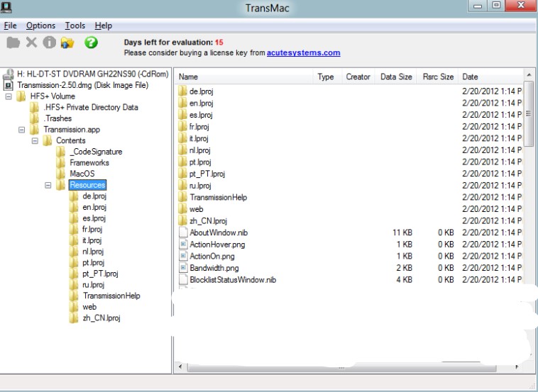Screen dimensions: 538x392
Task: Click the delete X toolbar icon
Action: point(31,43)
